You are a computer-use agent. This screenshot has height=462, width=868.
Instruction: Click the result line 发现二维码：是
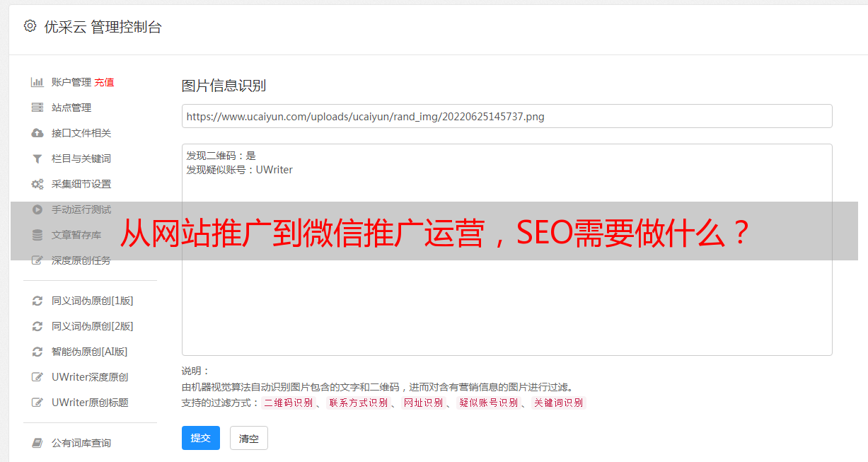221,156
